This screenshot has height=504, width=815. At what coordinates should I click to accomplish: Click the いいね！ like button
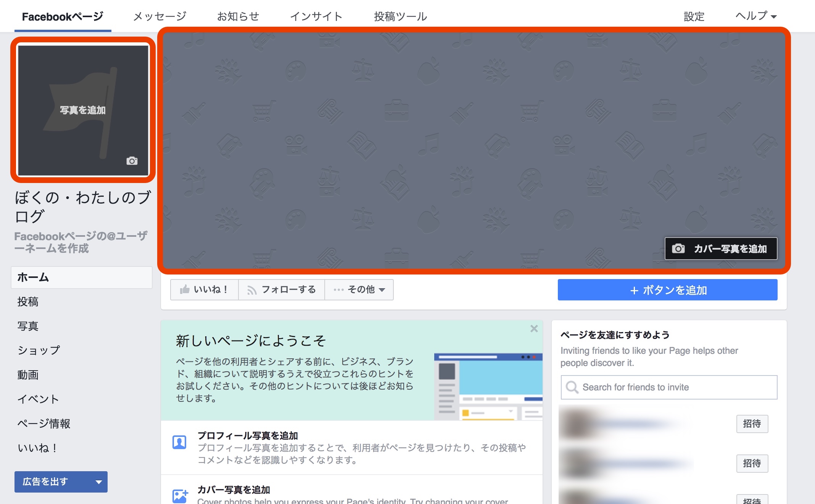pos(204,290)
